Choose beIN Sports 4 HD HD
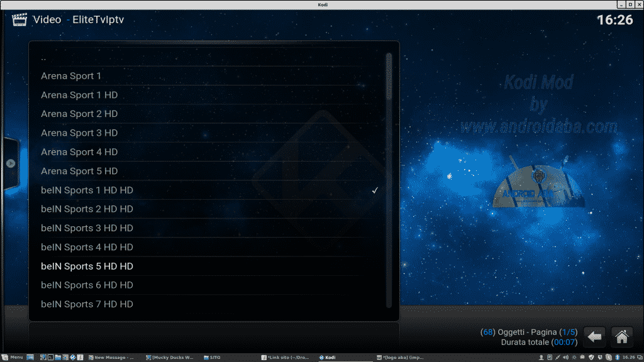Image resolution: width=644 pixels, height=362 pixels. [208, 247]
